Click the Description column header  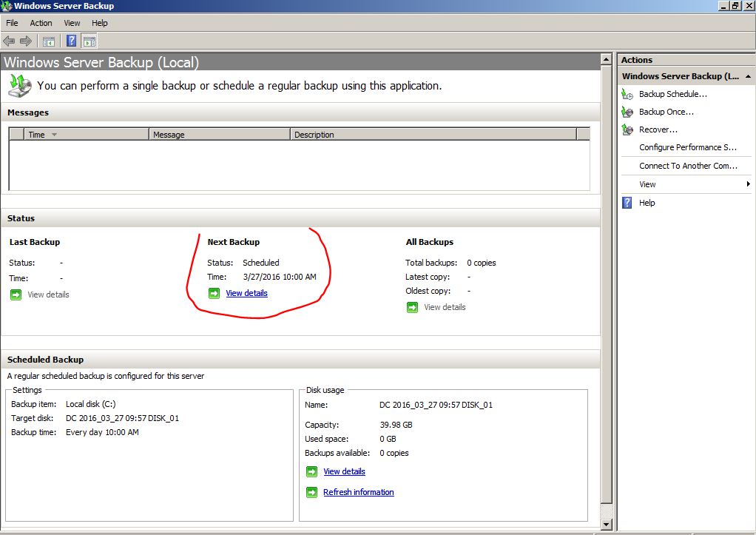(x=433, y=135)
